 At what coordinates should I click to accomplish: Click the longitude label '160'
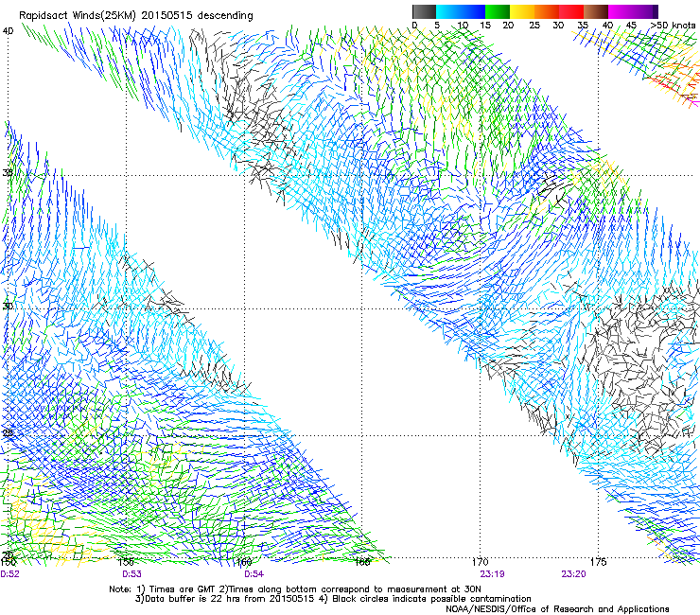coord(244,562)
